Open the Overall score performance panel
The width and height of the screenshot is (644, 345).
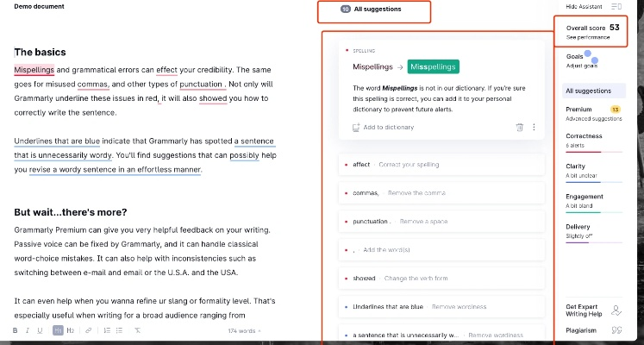tap(591, 32)
